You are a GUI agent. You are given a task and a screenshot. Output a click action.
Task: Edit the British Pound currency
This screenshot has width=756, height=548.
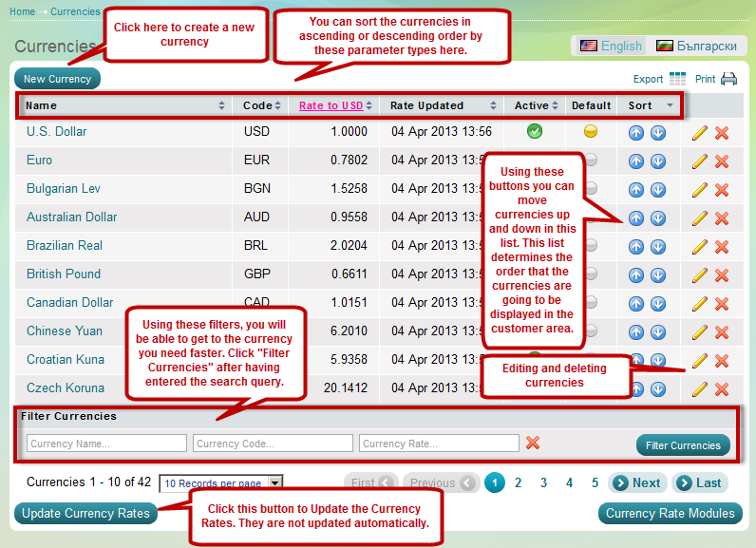tap(700, 275)
